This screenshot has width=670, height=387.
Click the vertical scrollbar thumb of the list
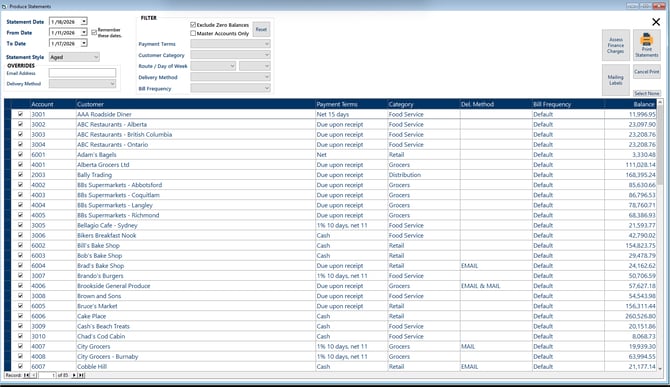coord(660,145)
